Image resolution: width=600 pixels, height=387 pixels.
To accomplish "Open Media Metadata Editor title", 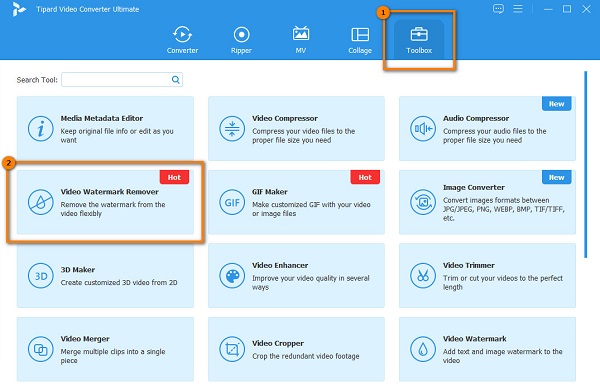I will click(x=102, y=118).
